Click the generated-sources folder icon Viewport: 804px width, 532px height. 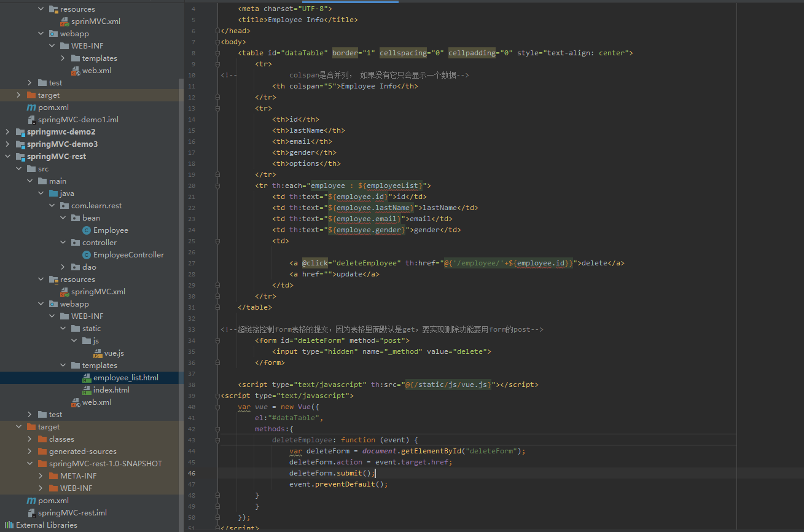coord(42,452)
